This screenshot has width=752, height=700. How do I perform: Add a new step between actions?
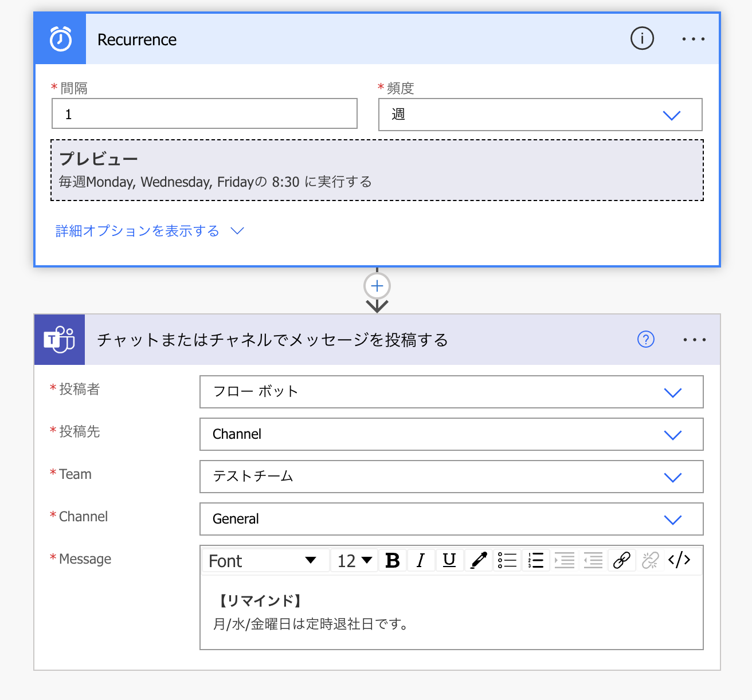(x=377, y=285)
